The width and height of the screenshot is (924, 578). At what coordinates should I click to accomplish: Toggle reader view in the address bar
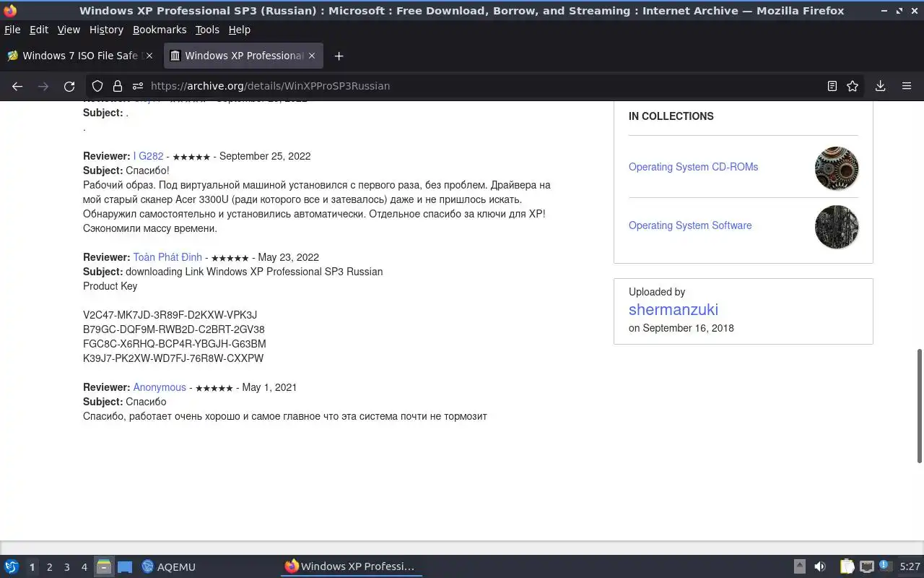tap(832, 86)
